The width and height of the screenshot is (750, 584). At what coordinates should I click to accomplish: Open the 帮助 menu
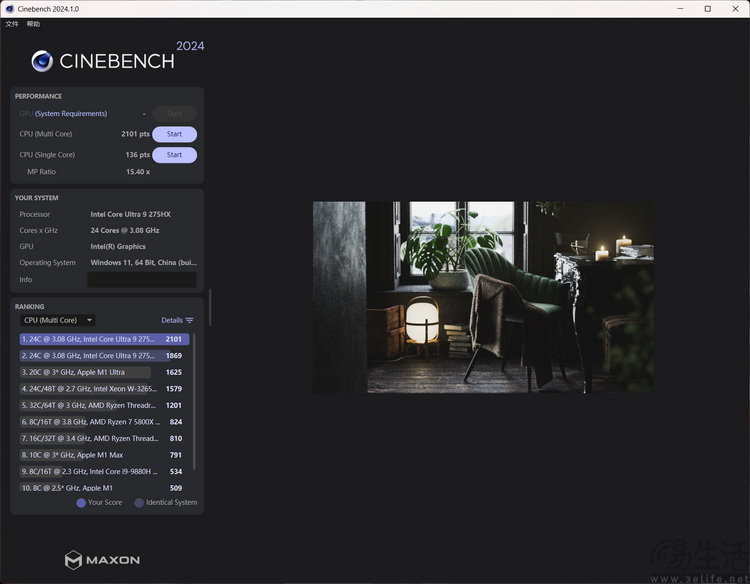coord(33,24)
